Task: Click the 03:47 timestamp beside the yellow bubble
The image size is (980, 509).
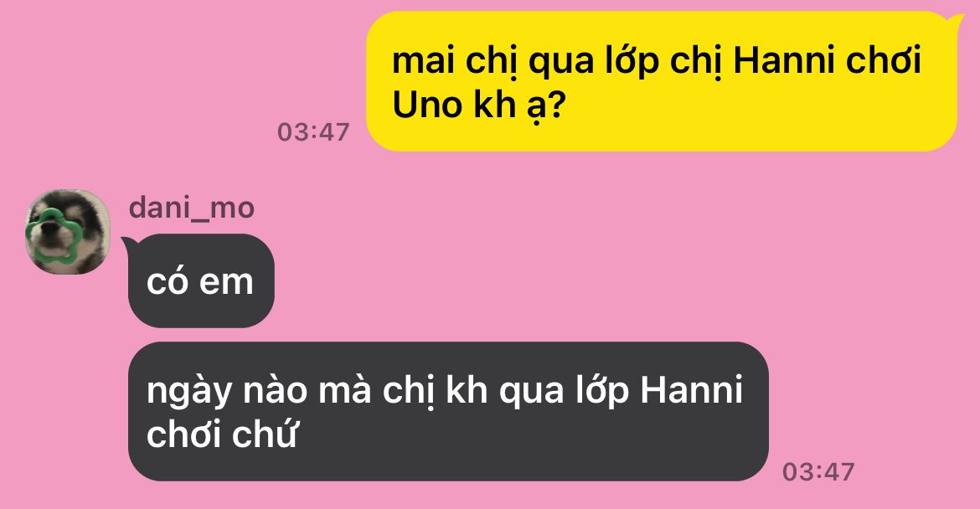Action: pyautogui.click(x=313, y=131)
